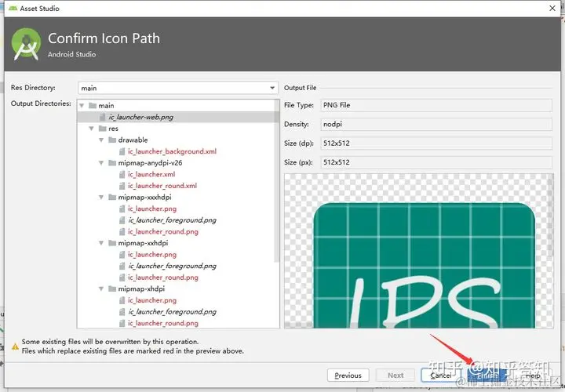565x392 pixels.
Task: Click the drawable folder icon
Action: click(112, 140)
